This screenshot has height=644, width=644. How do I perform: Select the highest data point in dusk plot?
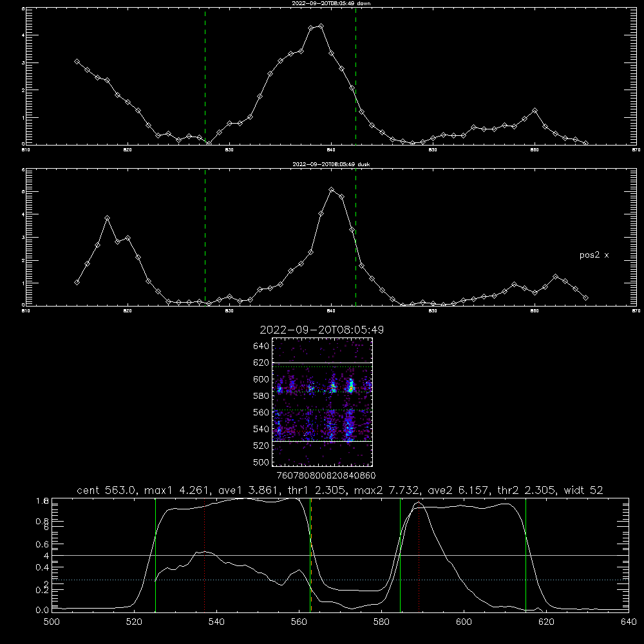click(x=332, y=190)
